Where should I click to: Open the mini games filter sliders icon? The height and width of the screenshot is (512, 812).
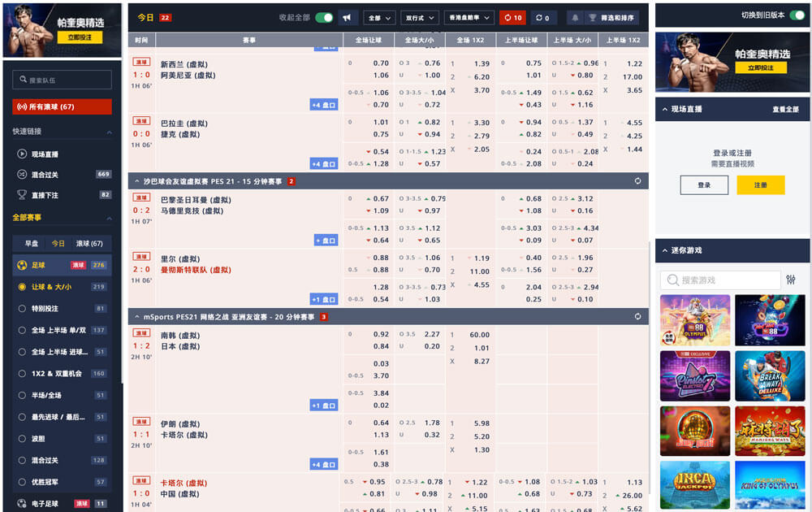click(x=791, y=280)
